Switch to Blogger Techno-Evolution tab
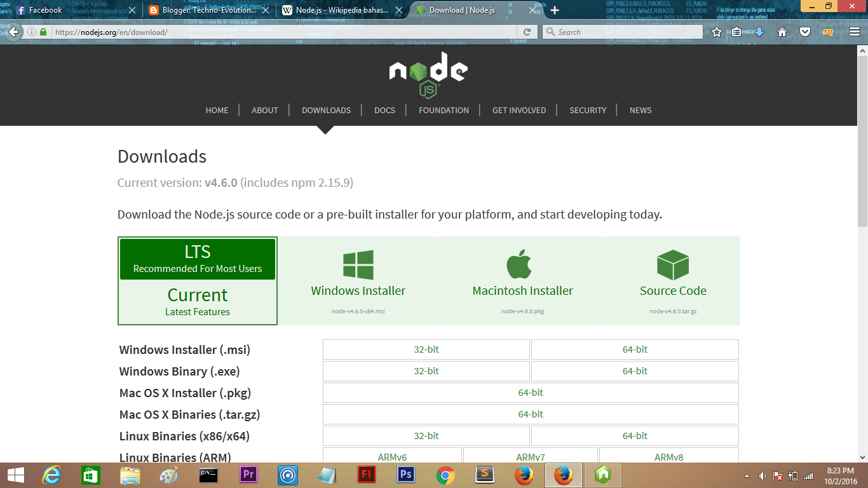The image size is (868, 488). coord(208,10)
